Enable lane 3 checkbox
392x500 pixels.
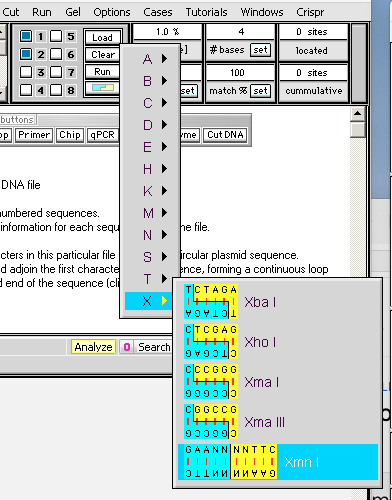26,72
